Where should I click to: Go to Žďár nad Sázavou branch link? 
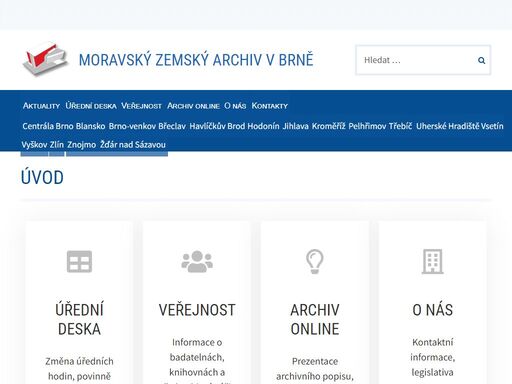(x=133, y=145)
